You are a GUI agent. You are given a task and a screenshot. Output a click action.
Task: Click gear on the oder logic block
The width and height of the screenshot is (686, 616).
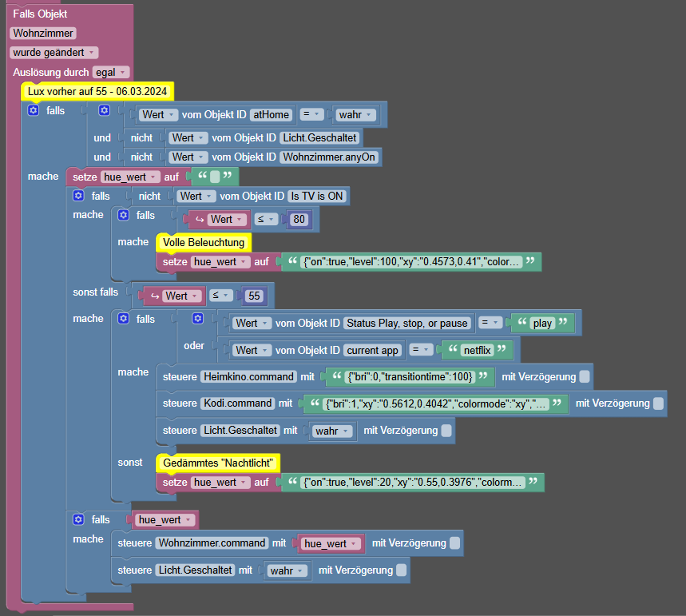coord(198,319)
